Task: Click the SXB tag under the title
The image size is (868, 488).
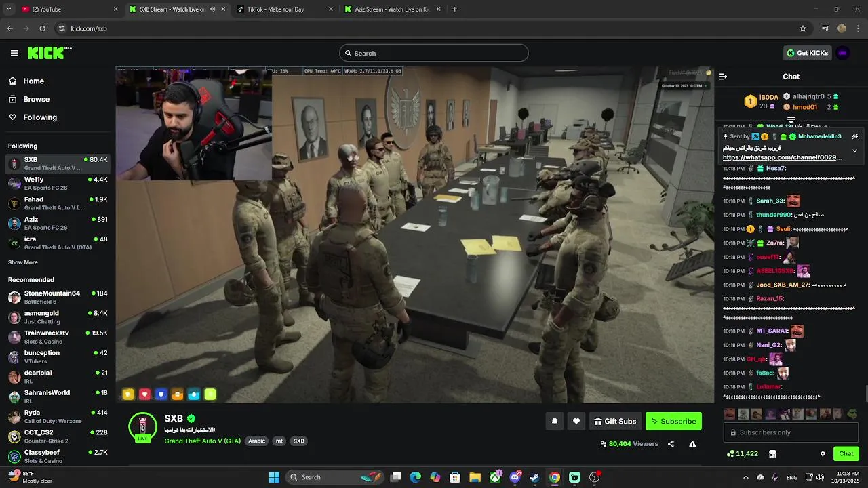Action: 298,441
